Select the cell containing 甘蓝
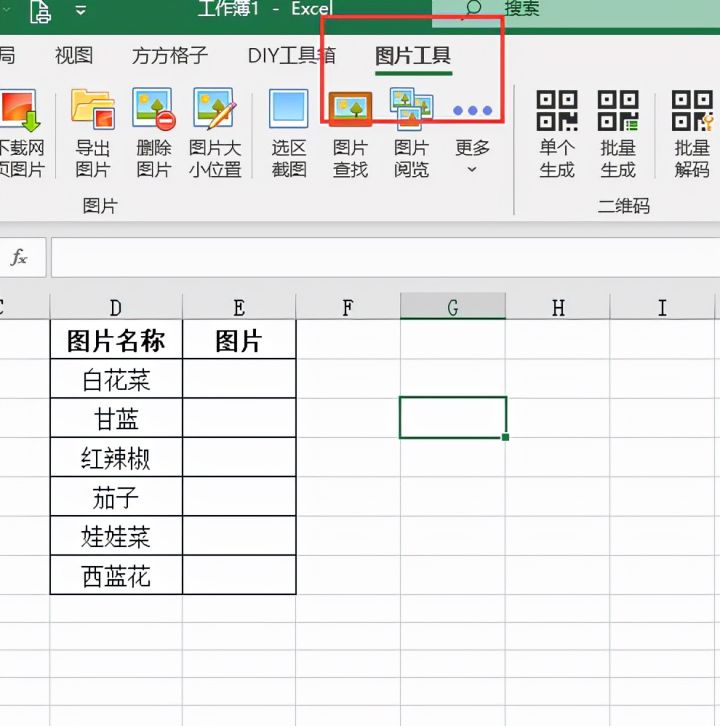 116,418
